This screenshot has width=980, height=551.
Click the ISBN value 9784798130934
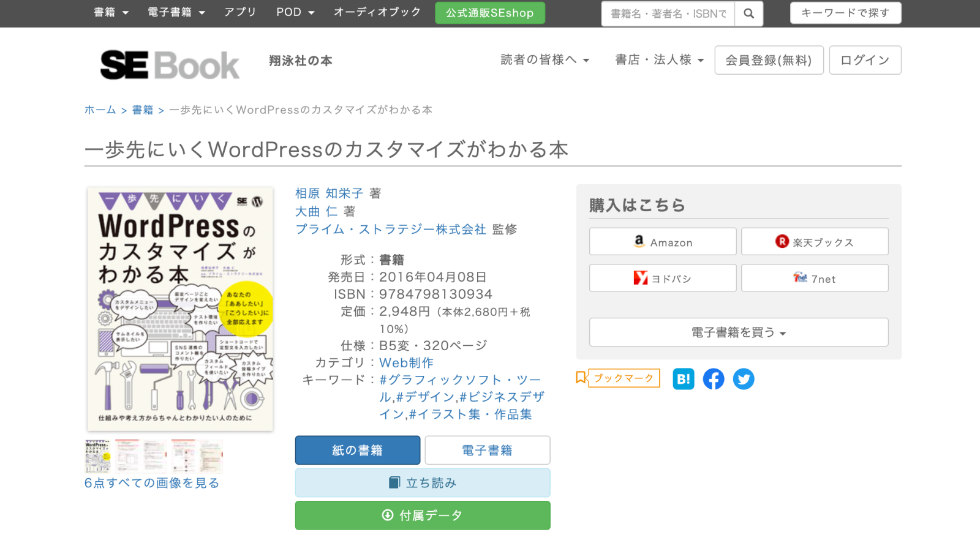tap(435, 294)
